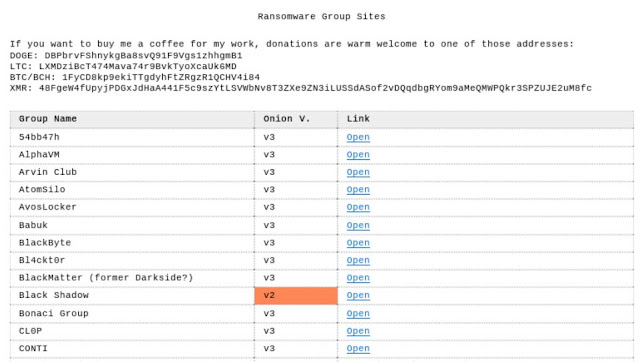Select the BlackMatter (former Darkside?) cell
Screen dimensions: 639x362
click(x=132, y=278)
